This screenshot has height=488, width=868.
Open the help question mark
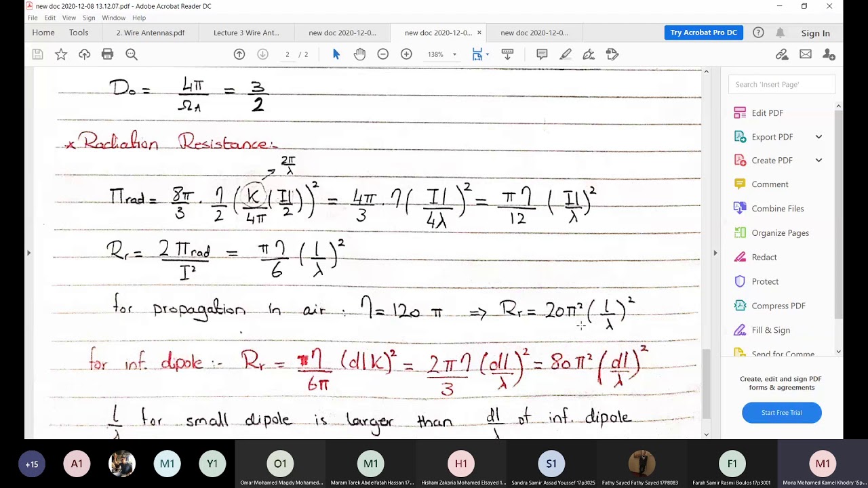pyautogui.click(x=758, y=33)
